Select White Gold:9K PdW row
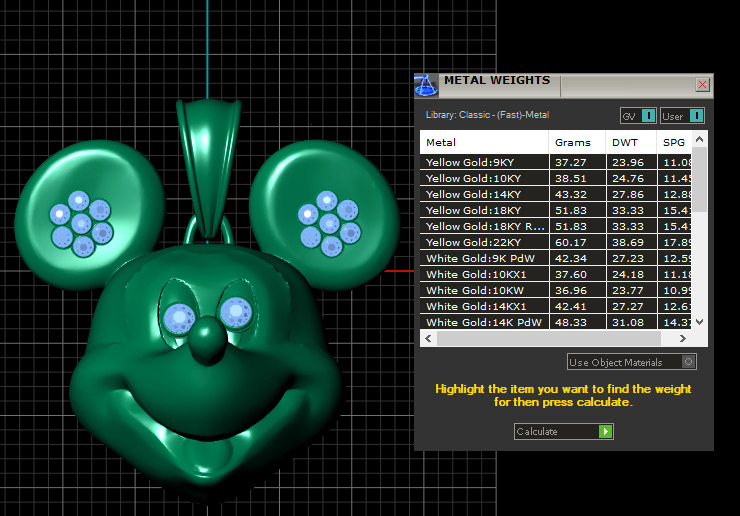This screenshot has height=516, width=740. pyautogui.click(x=555, y=258)
